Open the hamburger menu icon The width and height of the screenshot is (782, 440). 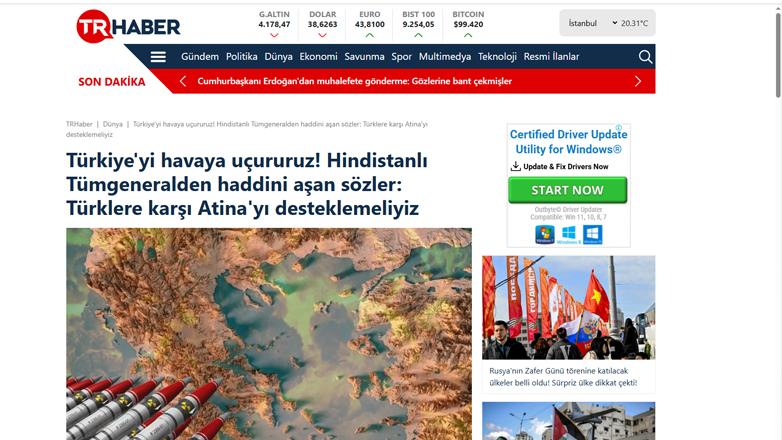tap(158, 57)
